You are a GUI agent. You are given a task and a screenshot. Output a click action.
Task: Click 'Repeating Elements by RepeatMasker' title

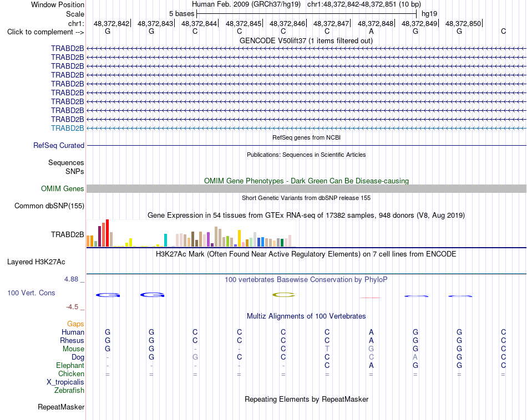(x=307, y=399)
